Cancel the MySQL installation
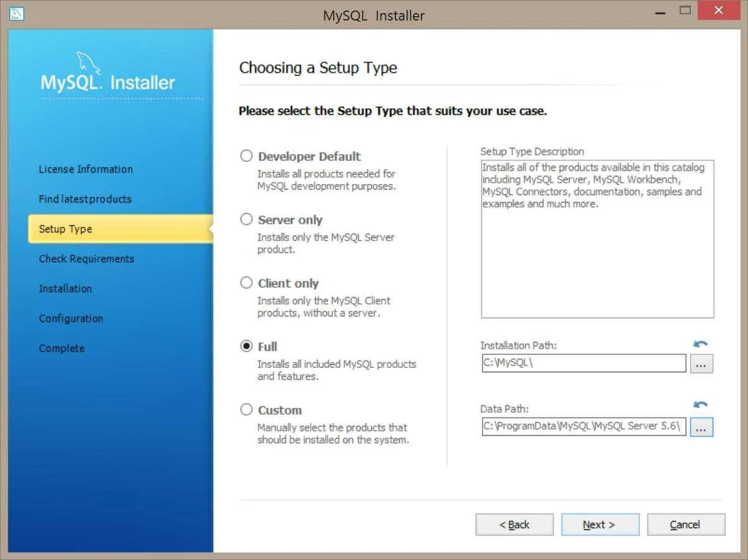Viewport: 748px width, 560px height. pyautogui.click(x=686, y=525)
